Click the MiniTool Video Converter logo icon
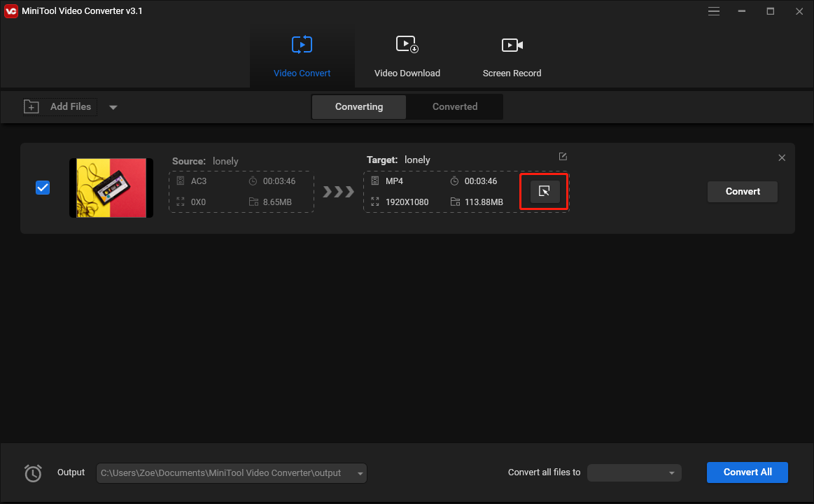The height and width of the screenshot is (504, 814). tap(11, 11)
